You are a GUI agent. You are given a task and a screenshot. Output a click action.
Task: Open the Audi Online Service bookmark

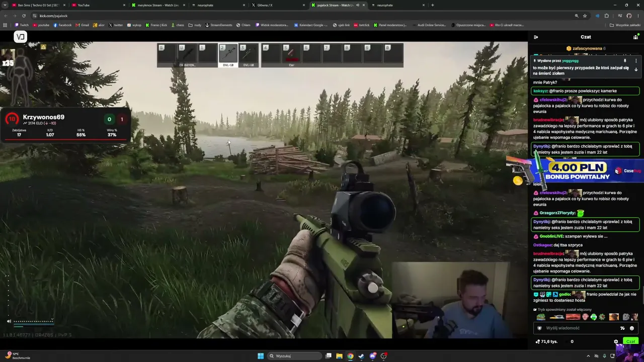429,25
